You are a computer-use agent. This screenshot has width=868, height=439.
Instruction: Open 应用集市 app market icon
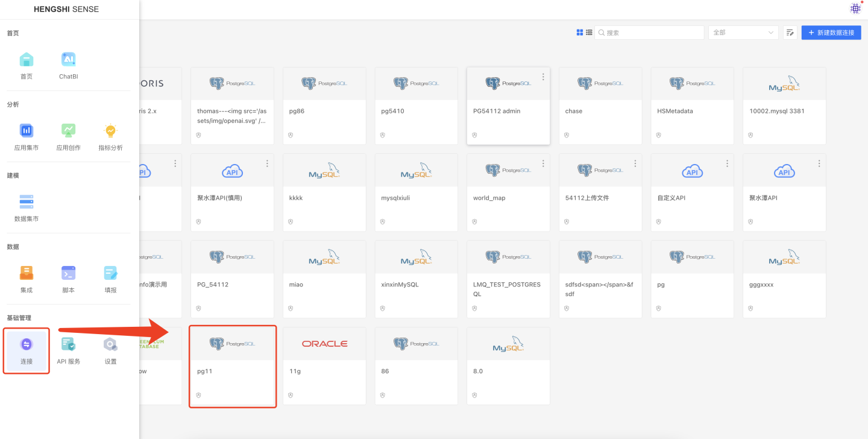click(26, 131)
